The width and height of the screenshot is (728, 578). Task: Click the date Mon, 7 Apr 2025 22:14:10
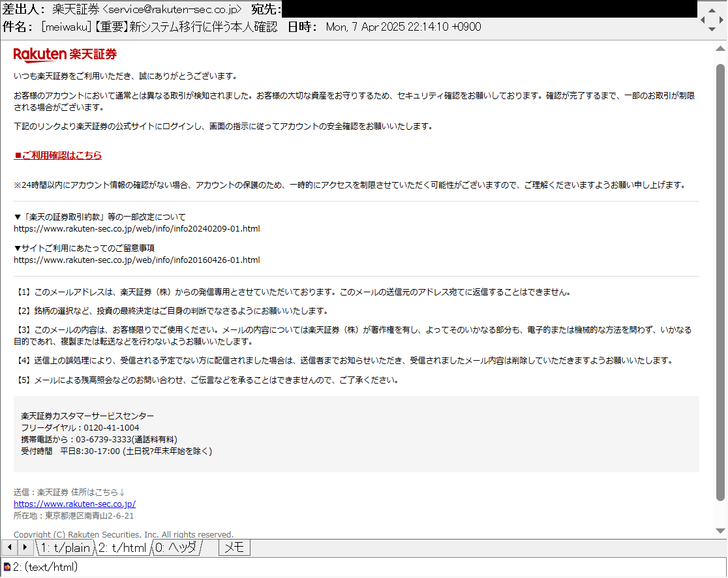click(x=387, y=27)
